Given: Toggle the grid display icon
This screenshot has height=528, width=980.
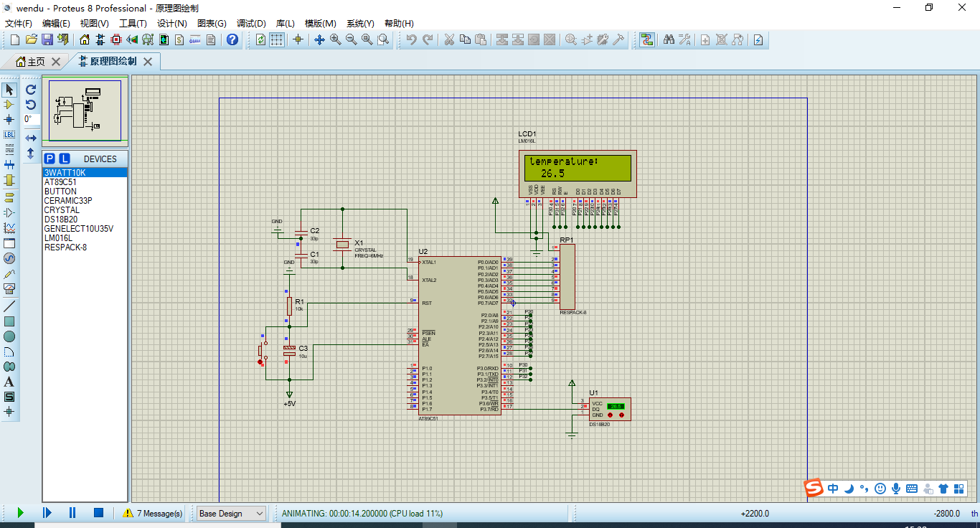Looking at the screenshot, I should pyautogui.click(x=277, y=39).
